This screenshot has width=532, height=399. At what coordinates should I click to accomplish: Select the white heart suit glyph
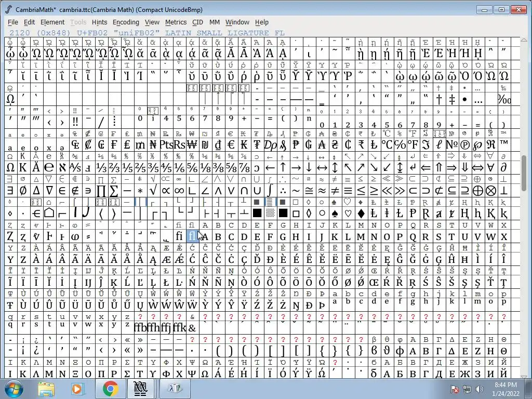coord(348,213)
